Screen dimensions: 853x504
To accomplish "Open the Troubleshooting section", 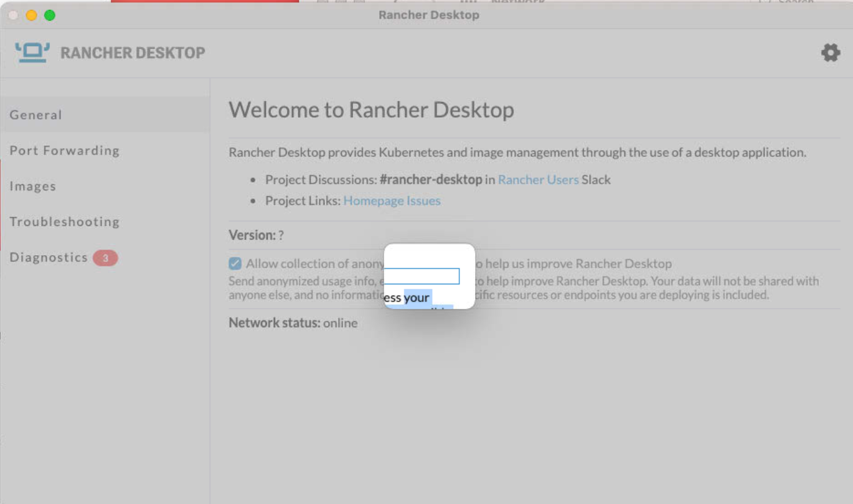I will coord(64,222).
